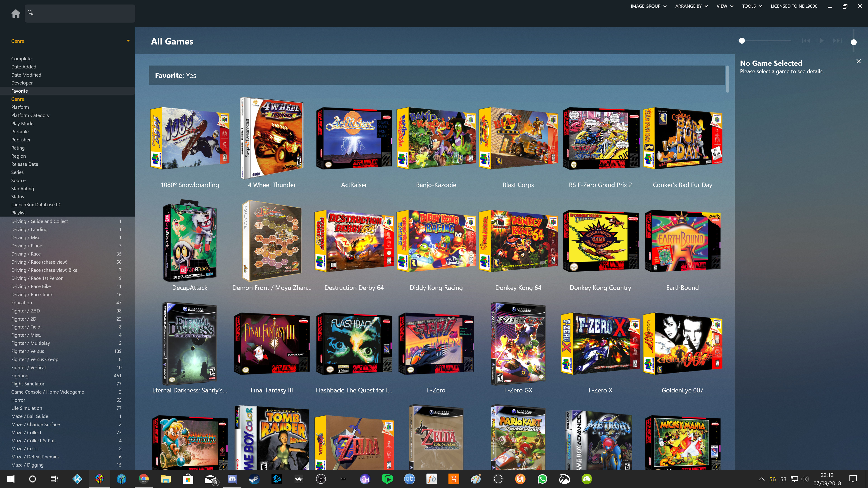
Task: Select the 1080° Snowboarding box art
Action: click(190, 138)
